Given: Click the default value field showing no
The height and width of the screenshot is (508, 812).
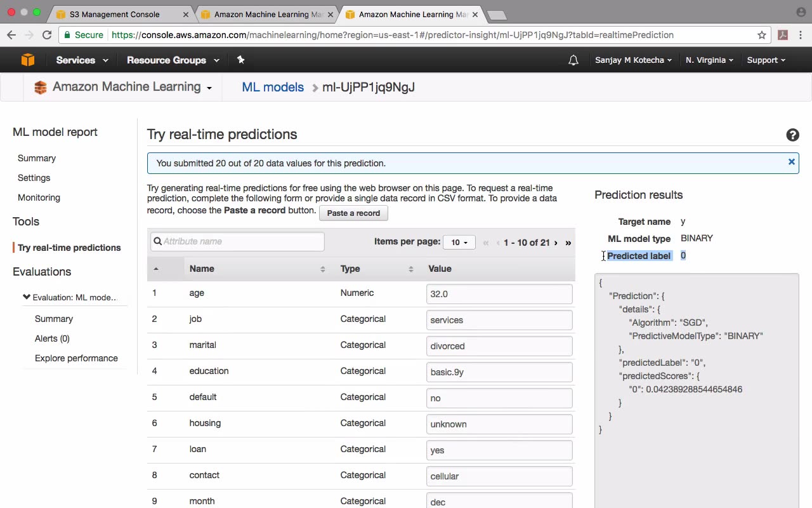Looking at the screenshot, I should (499, 398).
